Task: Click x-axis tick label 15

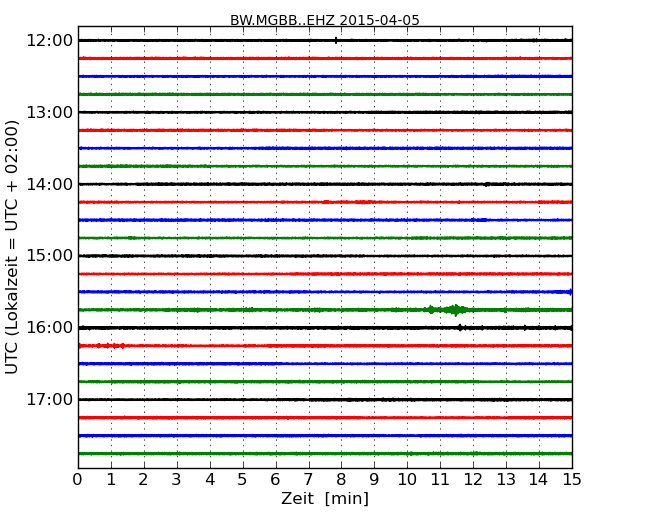Action: click(x=572, y=480)
